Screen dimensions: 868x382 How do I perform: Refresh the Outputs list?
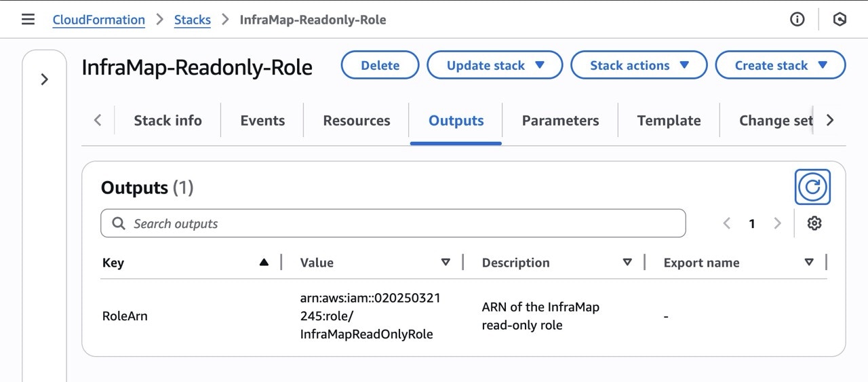812,187
